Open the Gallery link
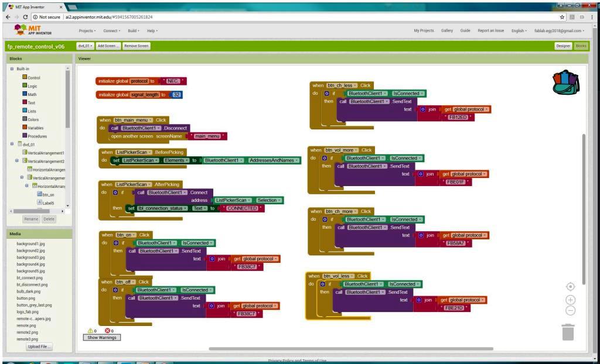 (x=446, y=30)
